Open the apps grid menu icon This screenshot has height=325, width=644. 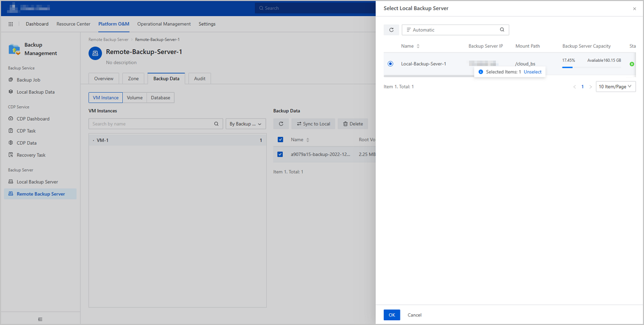click(x=11, y=24)
